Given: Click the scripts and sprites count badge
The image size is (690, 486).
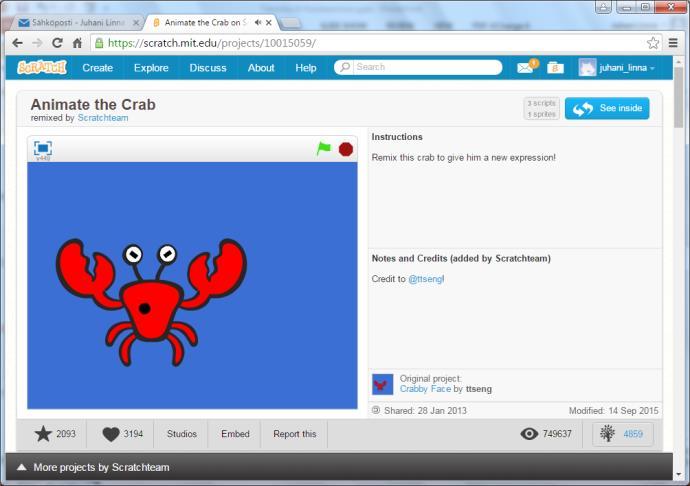Looking at the screenshot, I should point(542,108).
